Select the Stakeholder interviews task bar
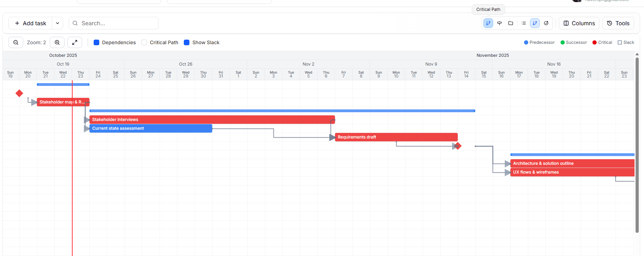 (212, 120)
